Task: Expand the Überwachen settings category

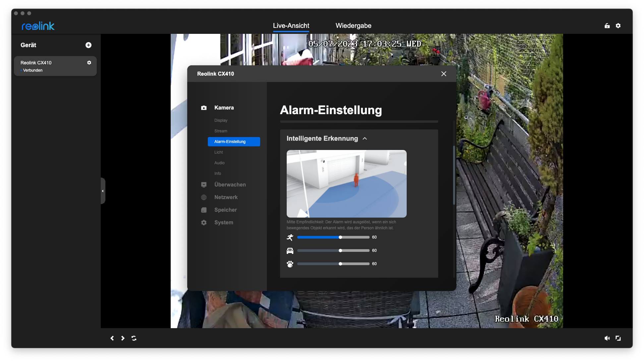Action: pos(230,185)
